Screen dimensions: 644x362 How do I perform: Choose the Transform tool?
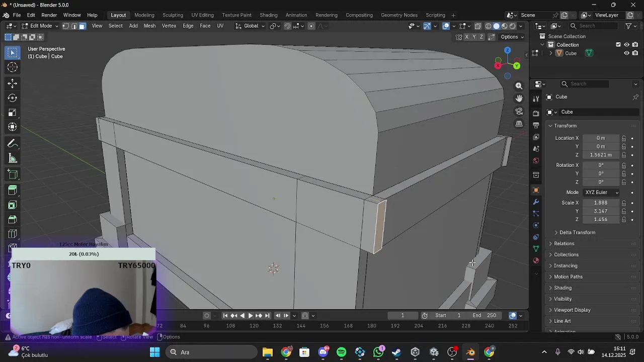click(13, 127)
